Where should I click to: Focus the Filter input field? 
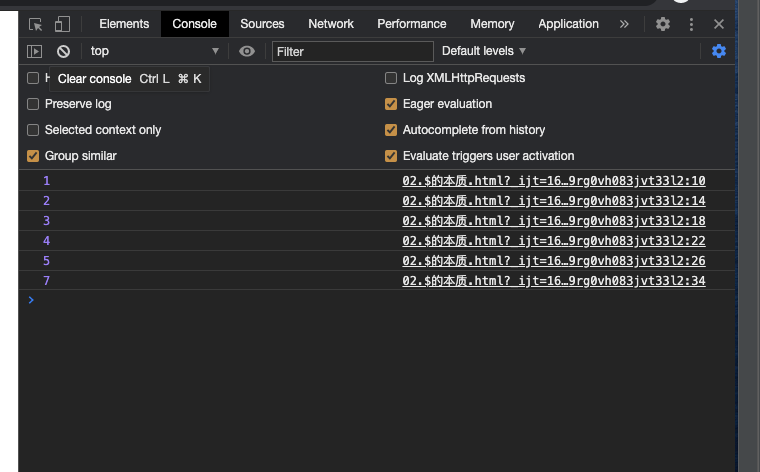(x=352, y=51)
